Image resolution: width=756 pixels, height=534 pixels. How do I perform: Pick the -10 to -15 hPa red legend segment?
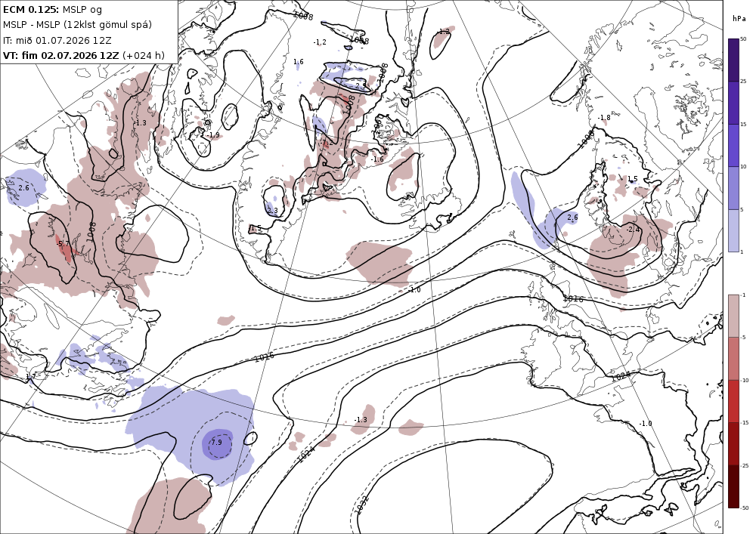point(733,401)
